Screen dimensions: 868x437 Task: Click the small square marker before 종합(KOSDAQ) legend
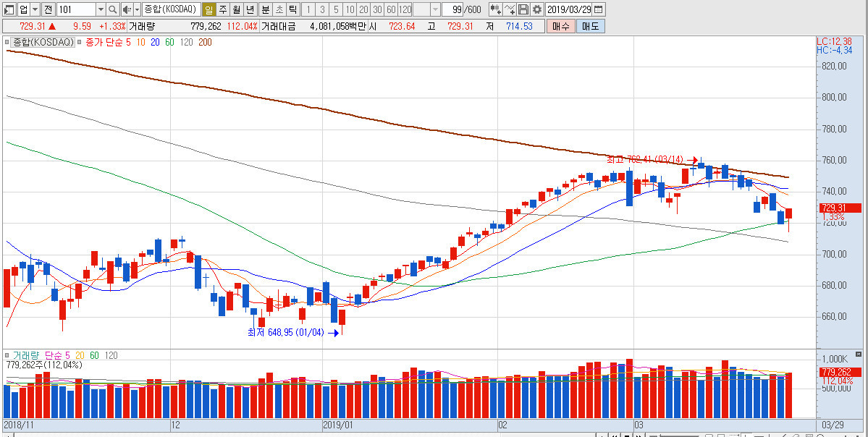pyautogui.click(x=7, y=42)
